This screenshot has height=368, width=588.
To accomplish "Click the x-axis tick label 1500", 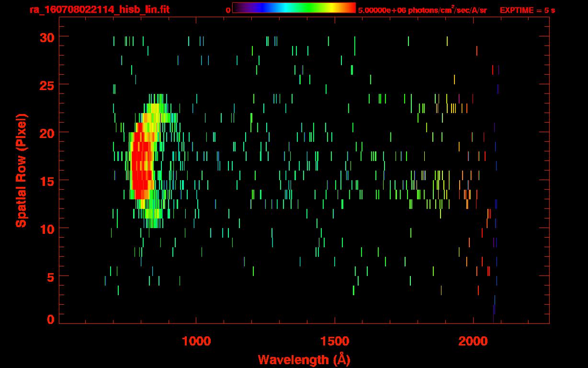I will point(335,341).
